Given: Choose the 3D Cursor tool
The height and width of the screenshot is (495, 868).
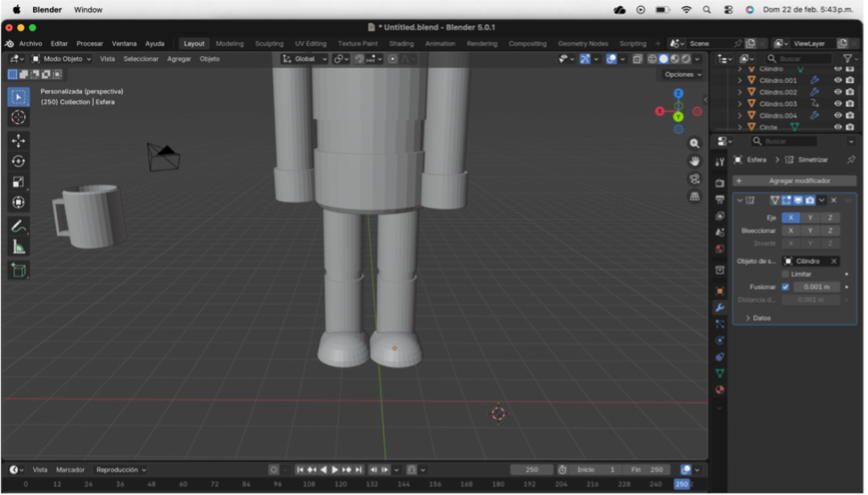Looking at the screenshot, I should click(19, 117).
